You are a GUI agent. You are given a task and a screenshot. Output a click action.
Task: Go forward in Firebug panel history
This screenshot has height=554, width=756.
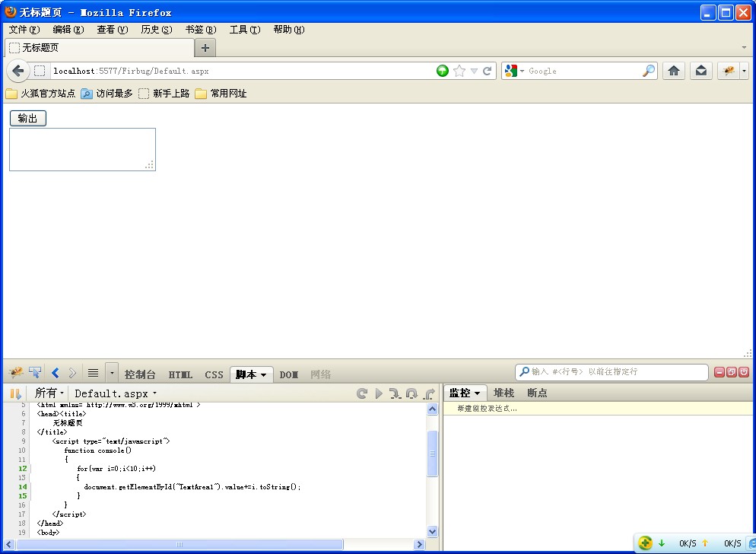pos(72,373)
